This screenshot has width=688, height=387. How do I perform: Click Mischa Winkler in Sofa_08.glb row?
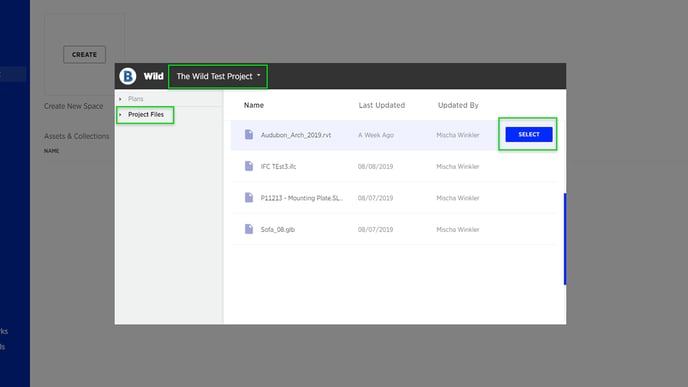458,230
